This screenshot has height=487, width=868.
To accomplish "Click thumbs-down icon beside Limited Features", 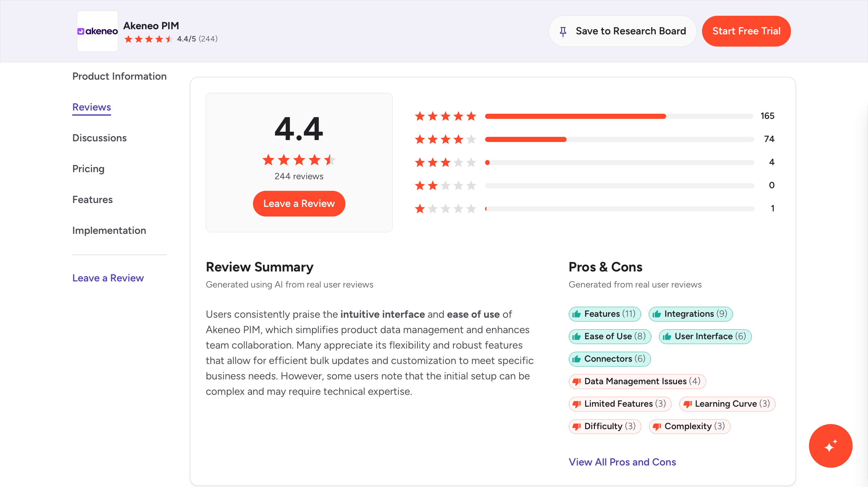I will [577, 404].
